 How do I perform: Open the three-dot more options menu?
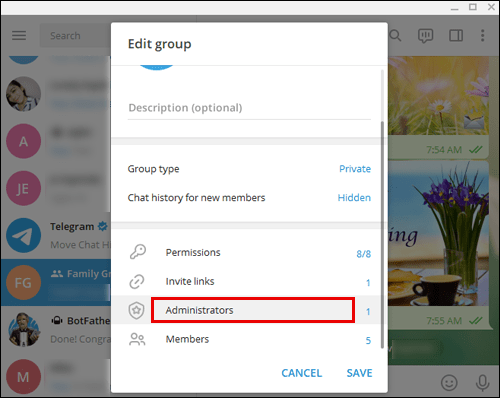click(x=482, y=35)
